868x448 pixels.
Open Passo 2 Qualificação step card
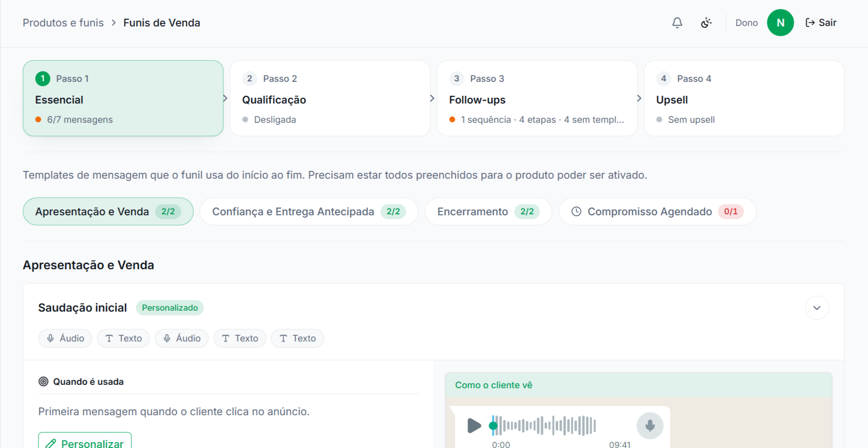click(330, 98)
